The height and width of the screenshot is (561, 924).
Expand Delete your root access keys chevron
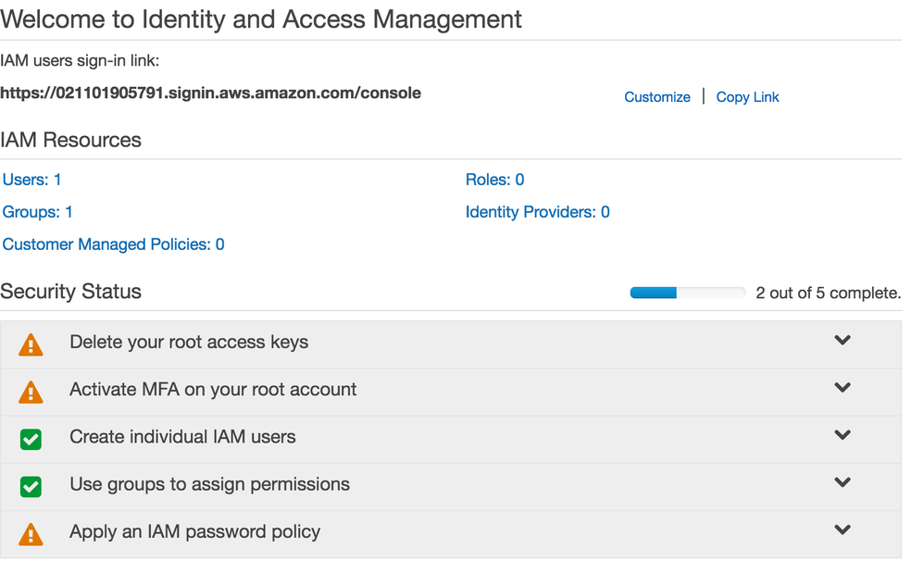[843, 341]
